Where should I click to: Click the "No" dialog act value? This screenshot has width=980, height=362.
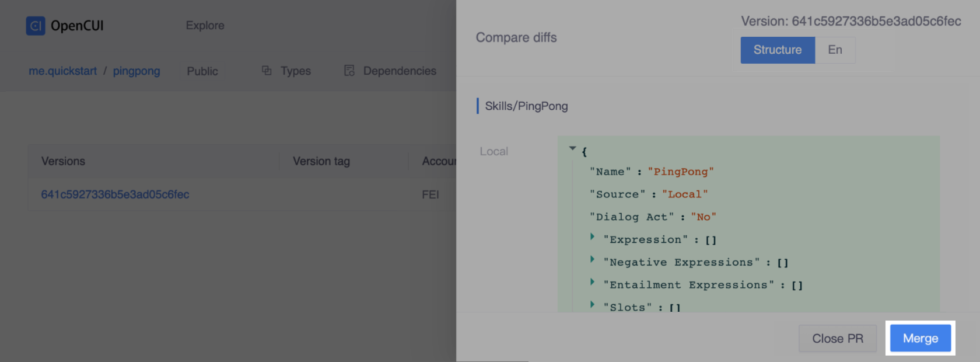click(703, 217)
